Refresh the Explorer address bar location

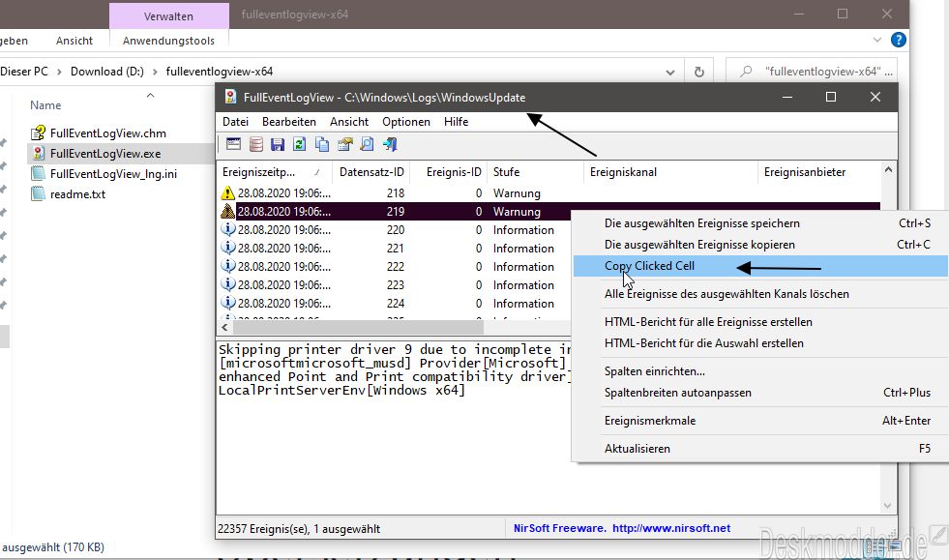point(699,72)
